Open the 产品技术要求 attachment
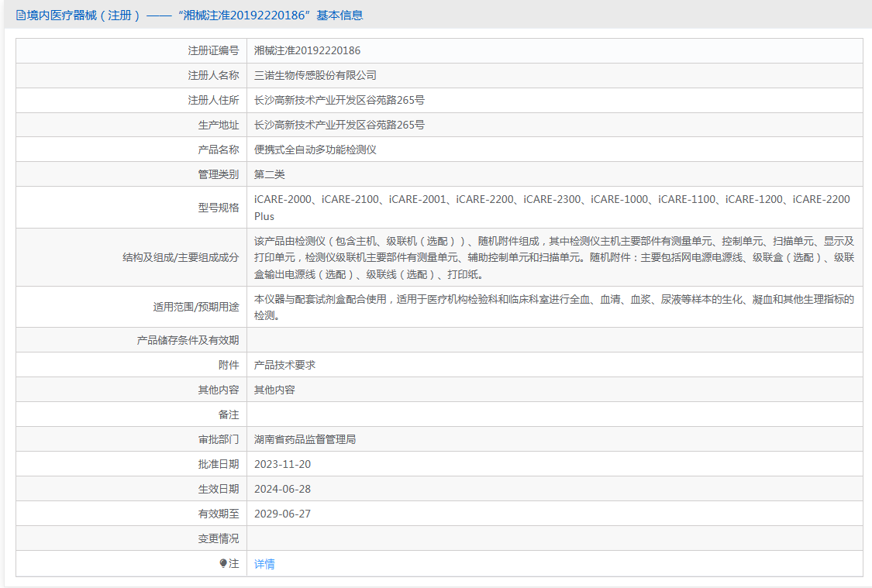Screen dimensions: 872x588 (284, 365)
